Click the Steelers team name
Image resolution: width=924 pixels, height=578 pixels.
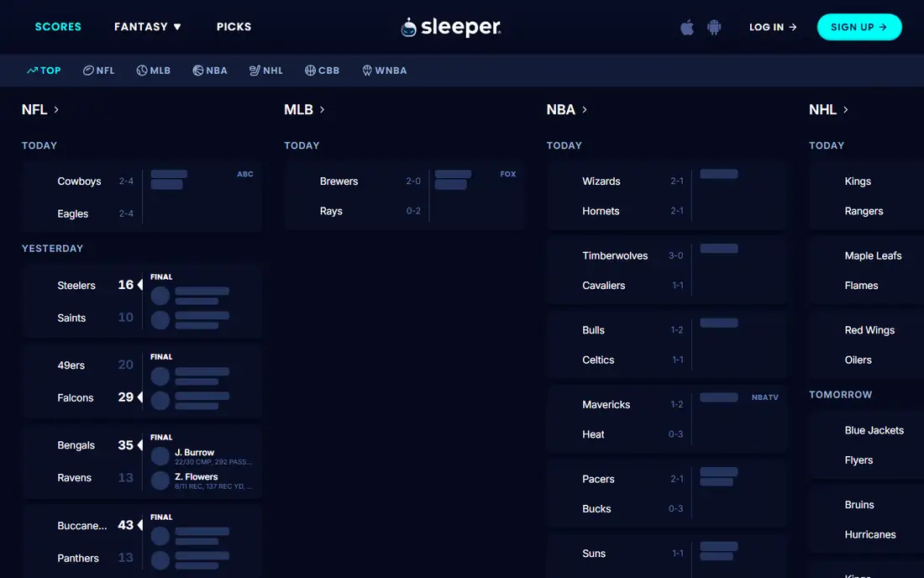(x=76, y=286)
